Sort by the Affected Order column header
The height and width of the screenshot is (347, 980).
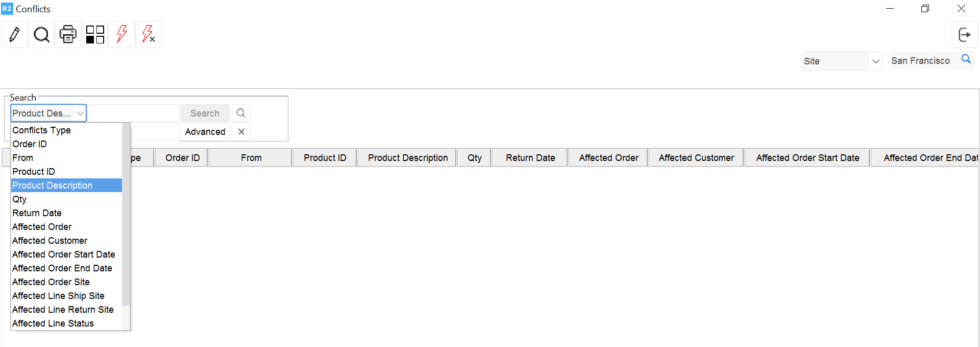608,157
